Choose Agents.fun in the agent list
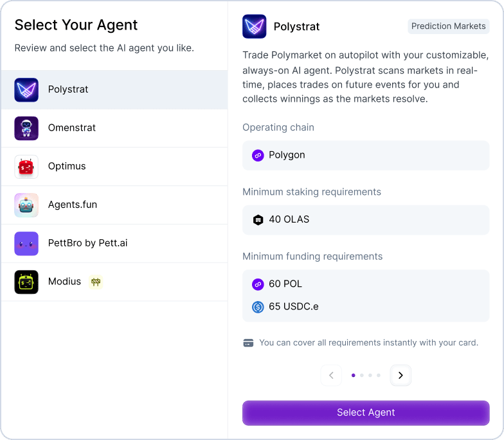This screenshot has height=440, width=504. pyautogui.click(x=73, y=205)
